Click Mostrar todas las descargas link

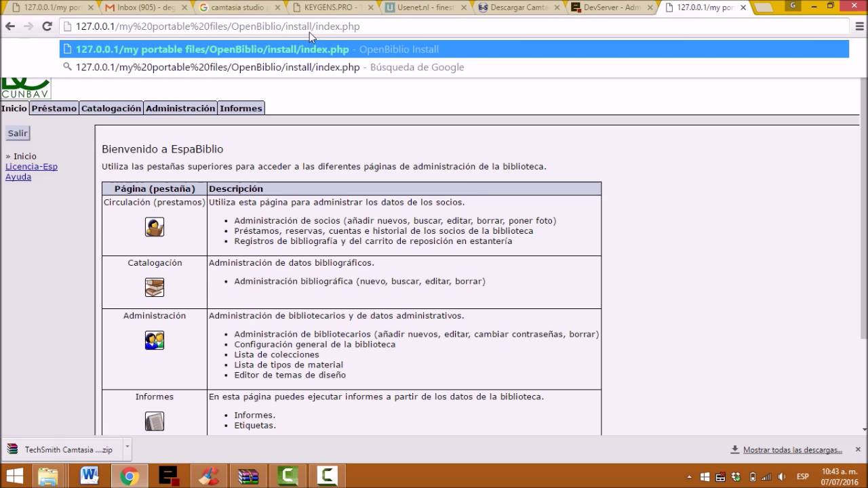(793, 450)
